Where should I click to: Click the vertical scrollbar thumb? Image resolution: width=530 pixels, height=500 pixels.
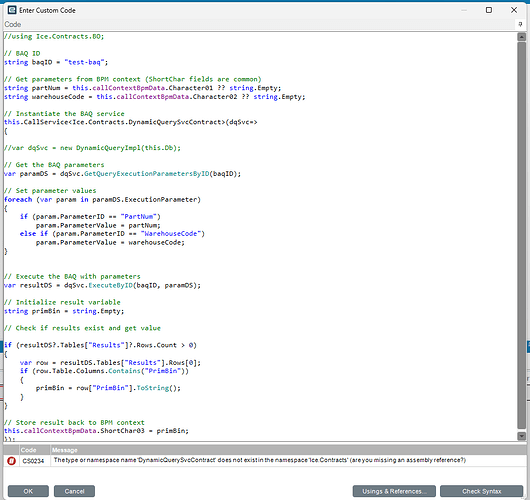[x=522, y=236]
